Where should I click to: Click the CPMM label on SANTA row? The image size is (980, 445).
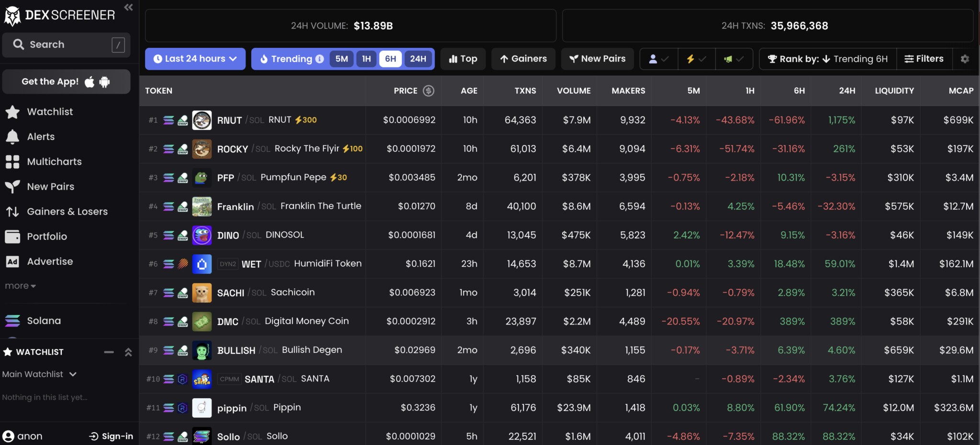[230, 379]
